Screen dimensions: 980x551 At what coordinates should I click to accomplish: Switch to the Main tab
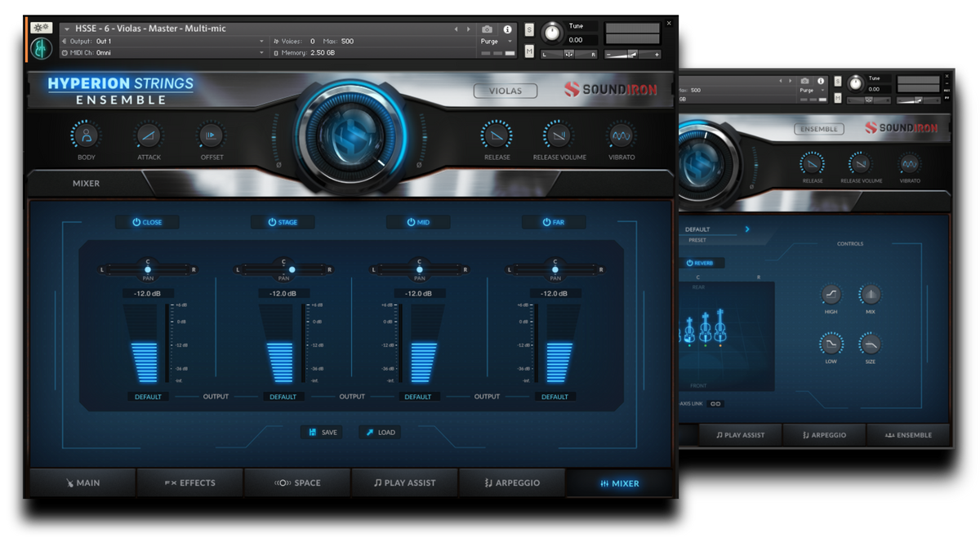(82, 483)
